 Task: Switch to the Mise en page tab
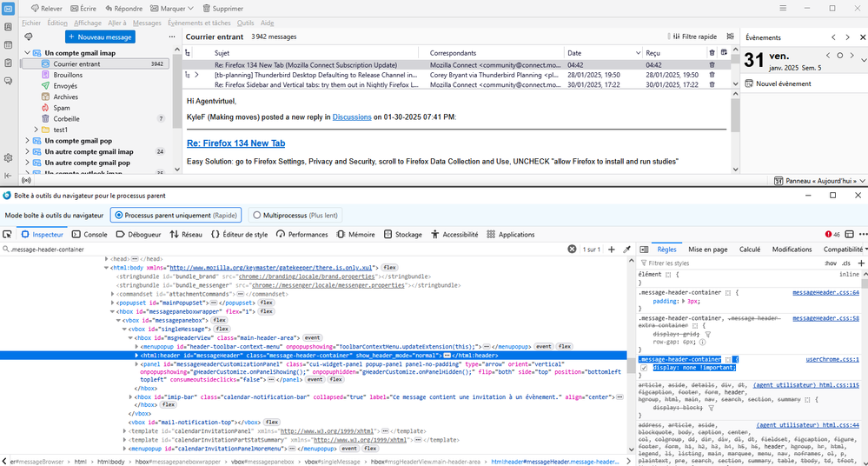pos(708,250)
